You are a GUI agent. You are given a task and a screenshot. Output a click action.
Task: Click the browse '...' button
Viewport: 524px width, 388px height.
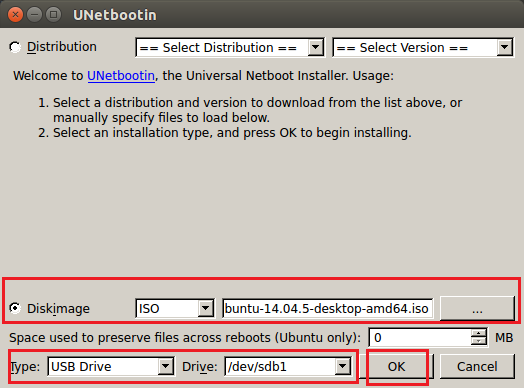pyautogui.click(x=477, y=308)
